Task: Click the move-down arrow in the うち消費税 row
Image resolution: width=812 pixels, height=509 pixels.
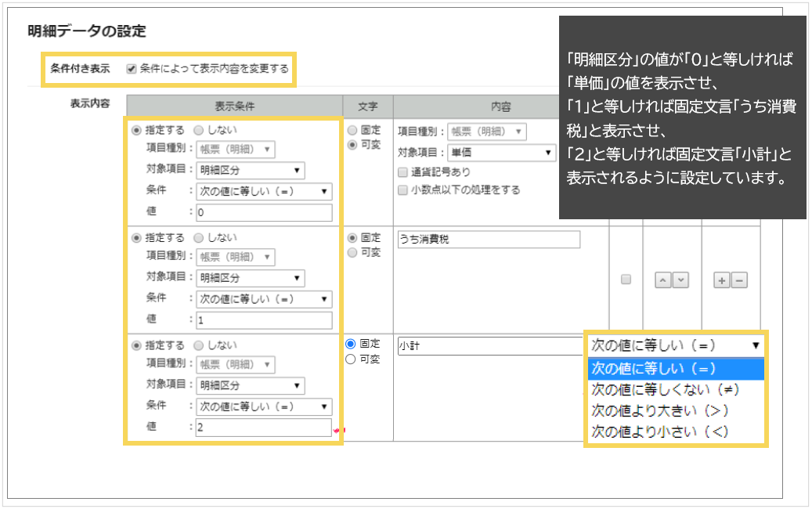Action: [680, 280]
